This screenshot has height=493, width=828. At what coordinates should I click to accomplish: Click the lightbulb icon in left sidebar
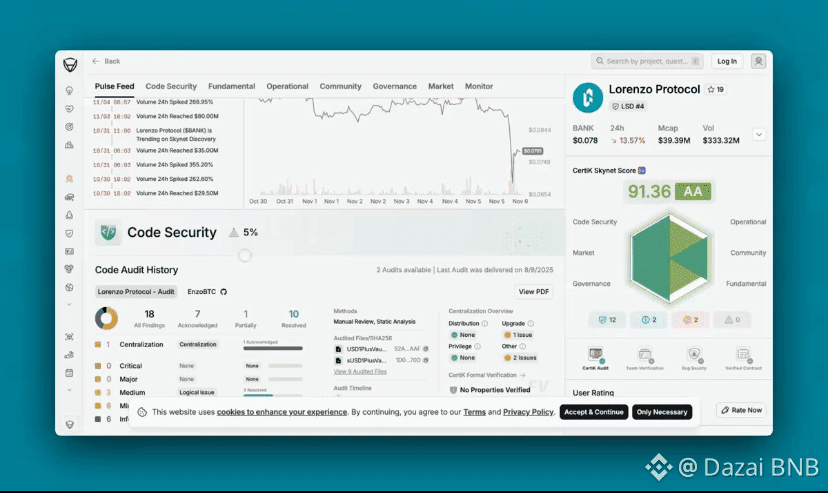[69, 91]
